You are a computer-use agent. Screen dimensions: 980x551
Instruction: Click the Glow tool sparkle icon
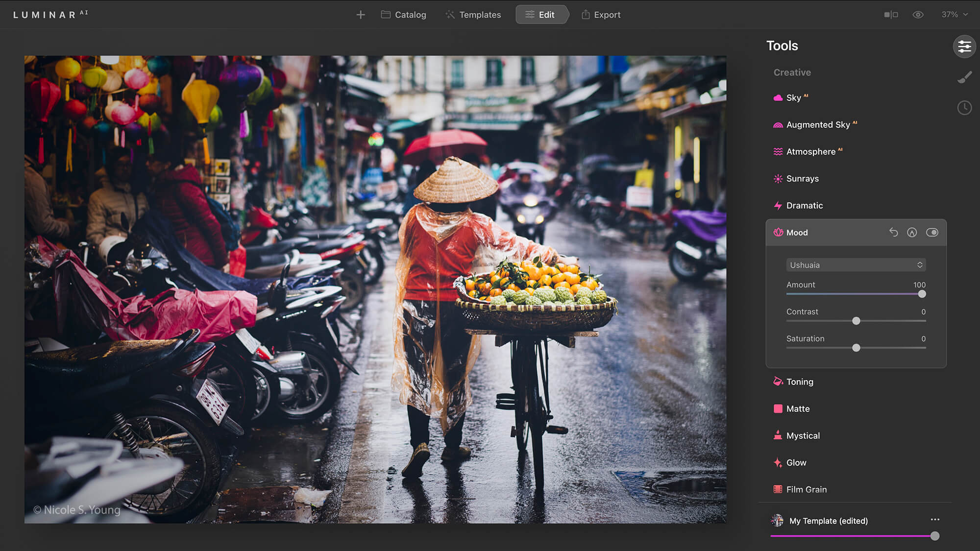(778, 462)
